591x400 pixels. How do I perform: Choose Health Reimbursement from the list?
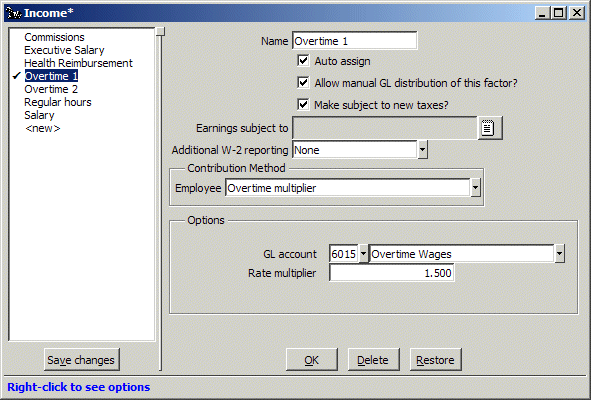pyautogui.click(x=78, y=63)
